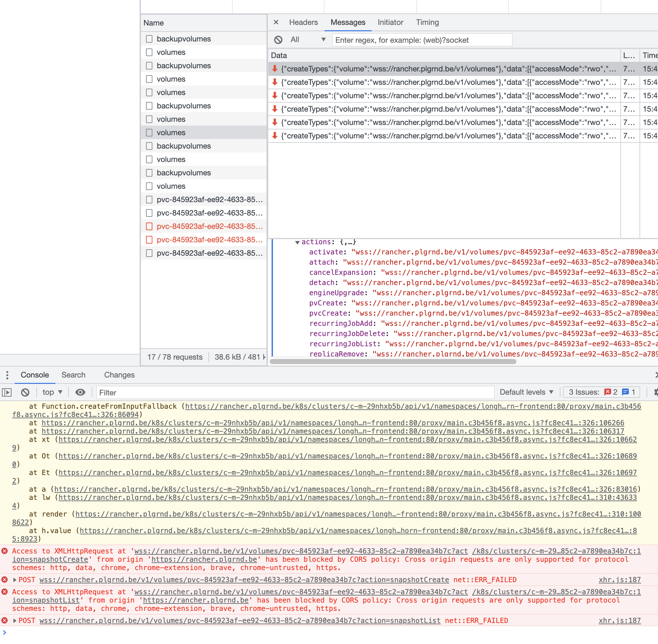Click the 3 Issues button
Screen dimensions: 658x644
(601, 392)
